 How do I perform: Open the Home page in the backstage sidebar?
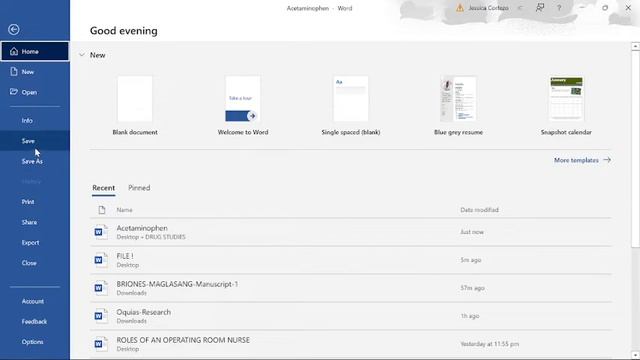coord(35,51)
